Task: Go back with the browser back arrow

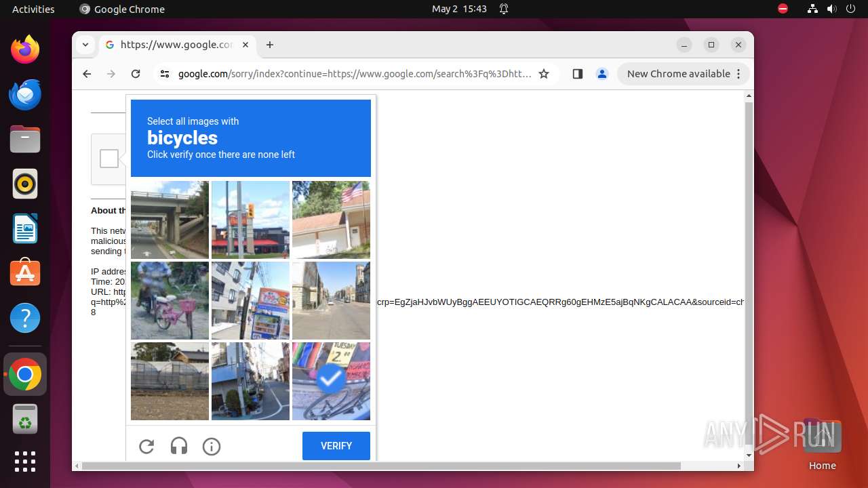Action: [x=87, y=74]
